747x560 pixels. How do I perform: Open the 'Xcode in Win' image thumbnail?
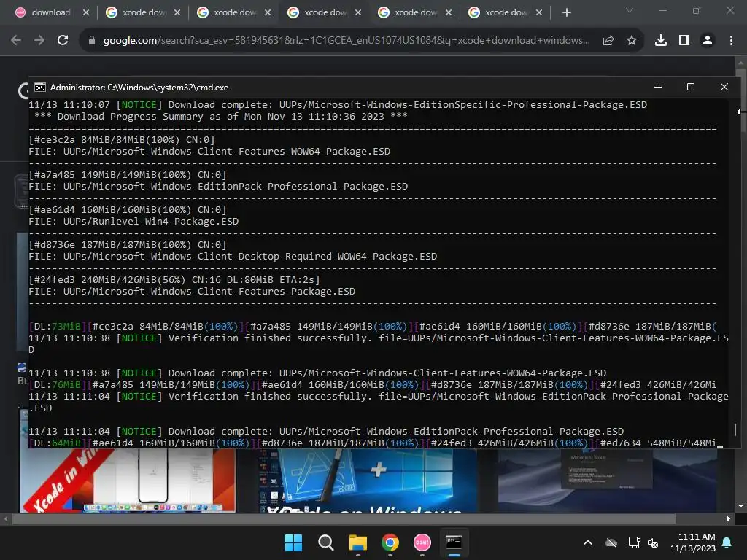128,481
